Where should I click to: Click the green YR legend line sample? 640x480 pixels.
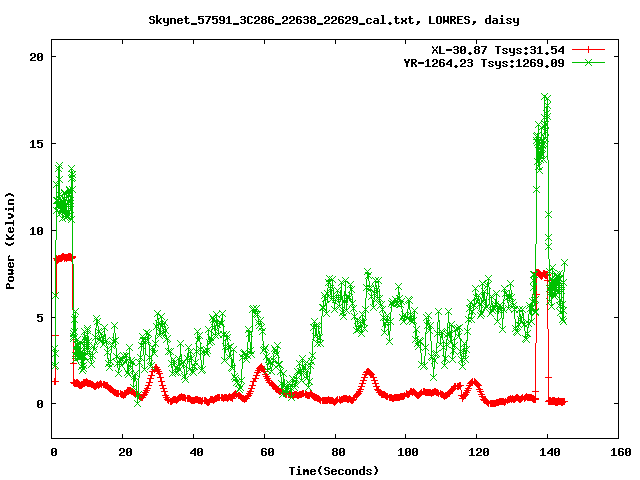[x=588, y=62]
